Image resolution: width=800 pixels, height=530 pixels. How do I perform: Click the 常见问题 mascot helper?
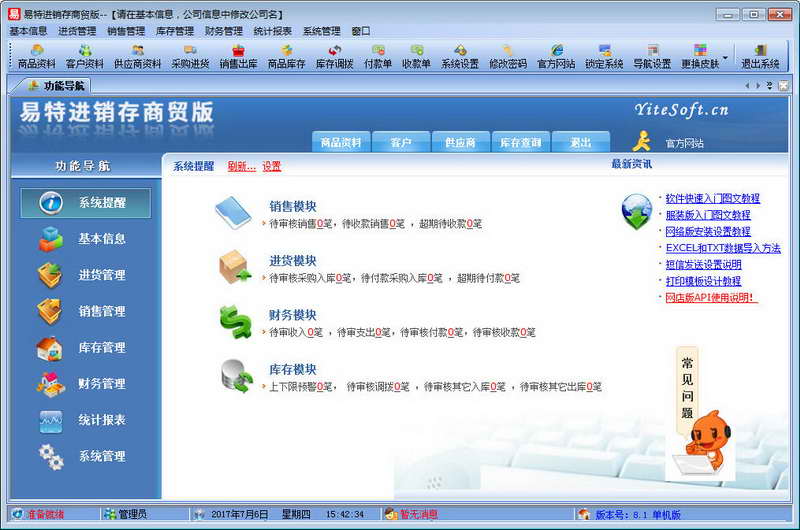[x=702, y=415]
